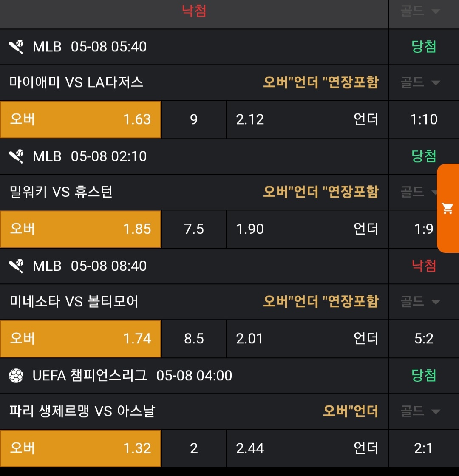Image resolution: width=459 pixels, height=476 pixels.
Task: Click baseball icon beside MLB 05-08 08:40
Action: click(16, 266)
